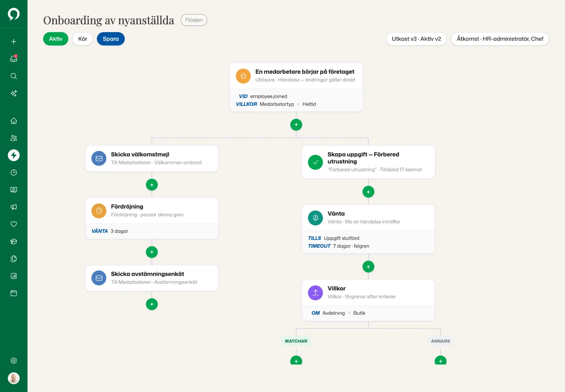
Task: Click the plus create icon in sidebar
Action: click(14, 42)
